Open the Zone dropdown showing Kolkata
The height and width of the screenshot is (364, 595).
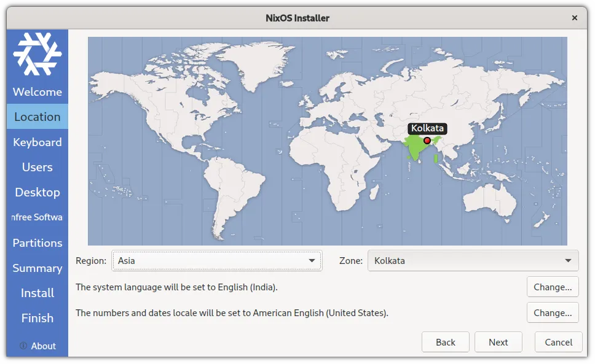(473, 261)
